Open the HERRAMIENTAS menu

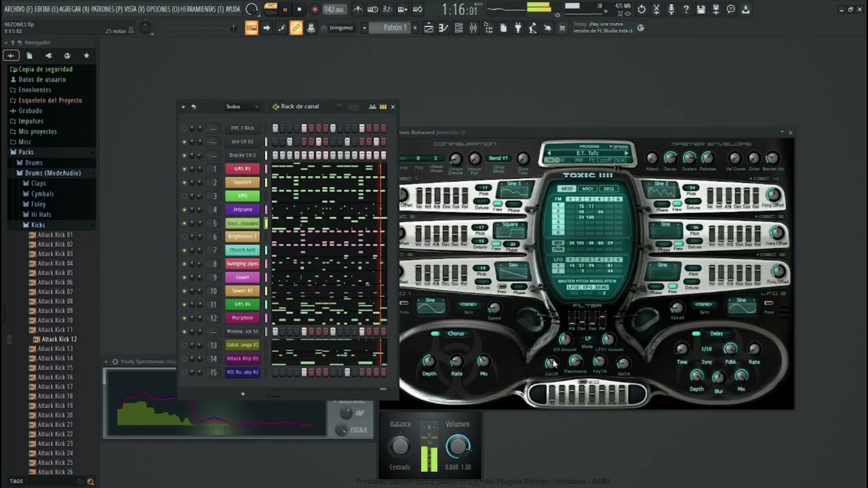201,9
